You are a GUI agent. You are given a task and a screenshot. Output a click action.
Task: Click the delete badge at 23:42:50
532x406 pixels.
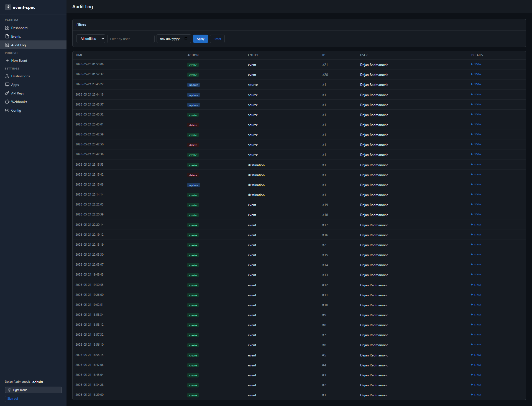[193, 145]
